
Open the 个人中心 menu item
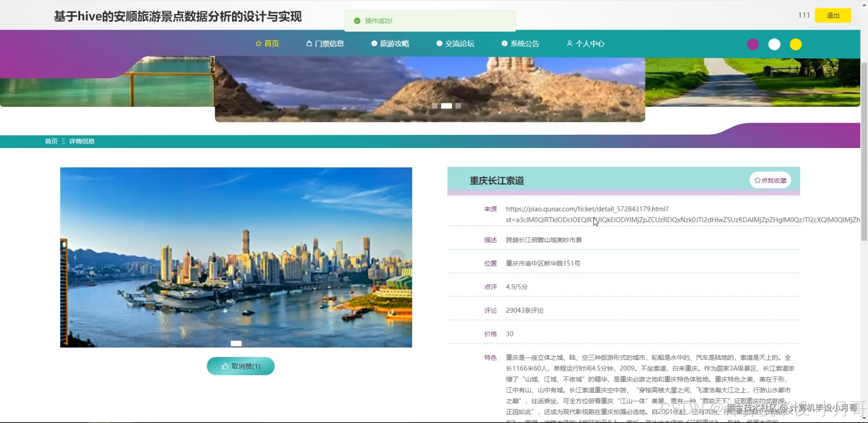(x=590, y=43)
